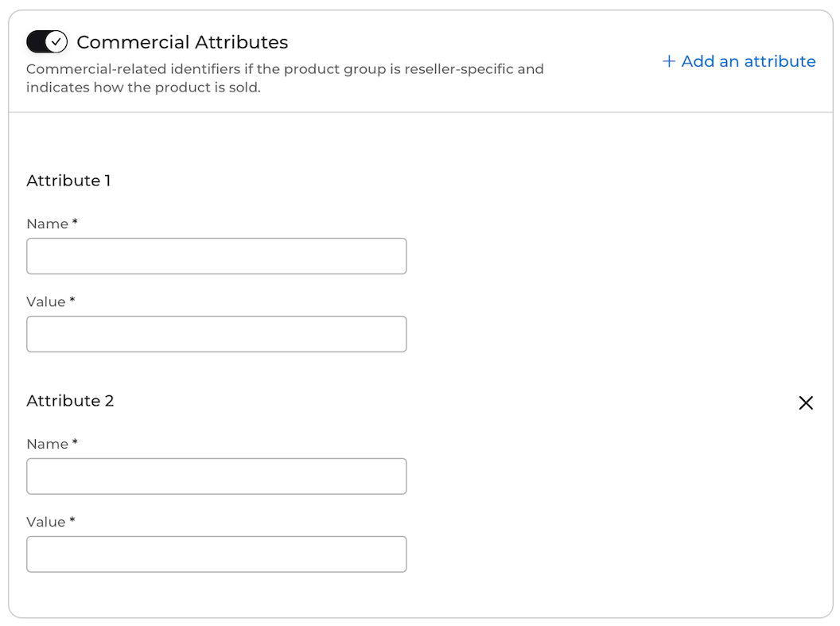Toggle the Commercial Attributes switch off
840x626 pixels.
47,42
